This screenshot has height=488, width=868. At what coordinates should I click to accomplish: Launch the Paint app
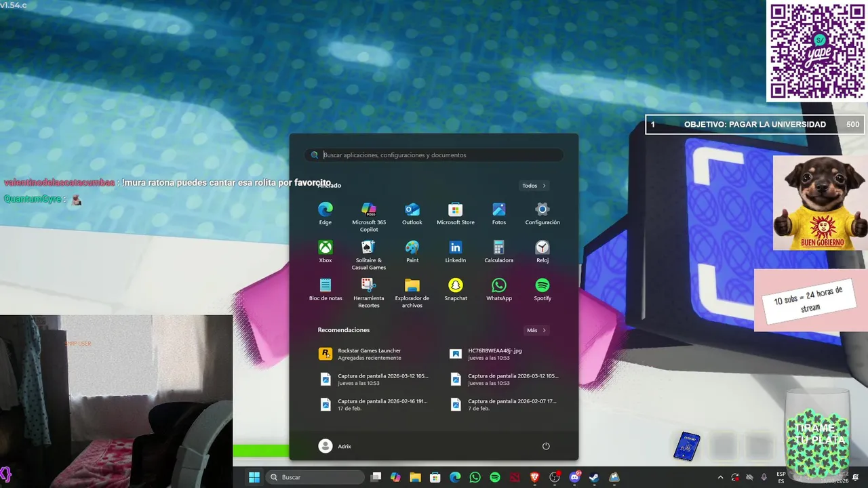[412, 251]
